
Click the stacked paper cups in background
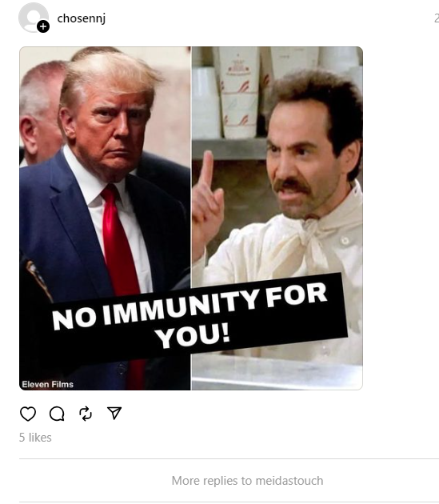click(x=239, y=94)
